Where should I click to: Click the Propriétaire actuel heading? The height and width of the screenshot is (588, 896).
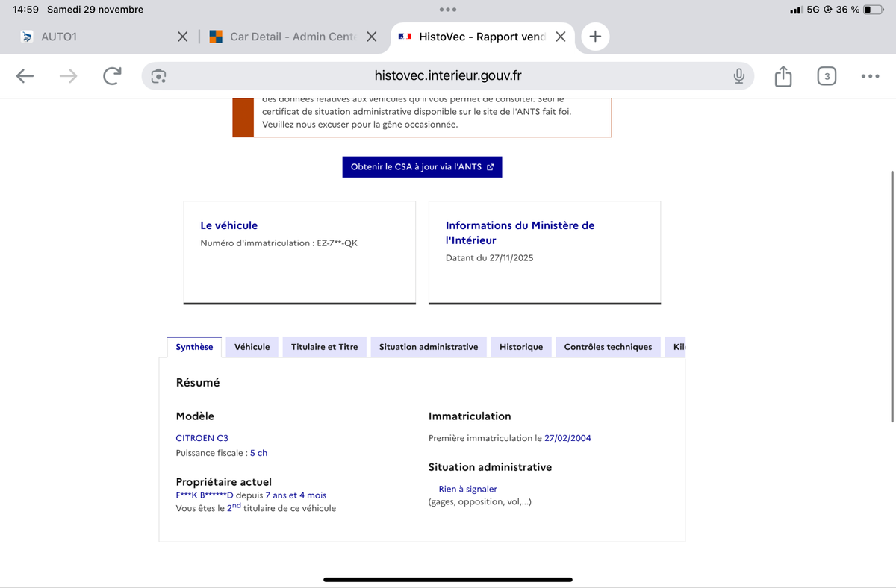point(224,482)
